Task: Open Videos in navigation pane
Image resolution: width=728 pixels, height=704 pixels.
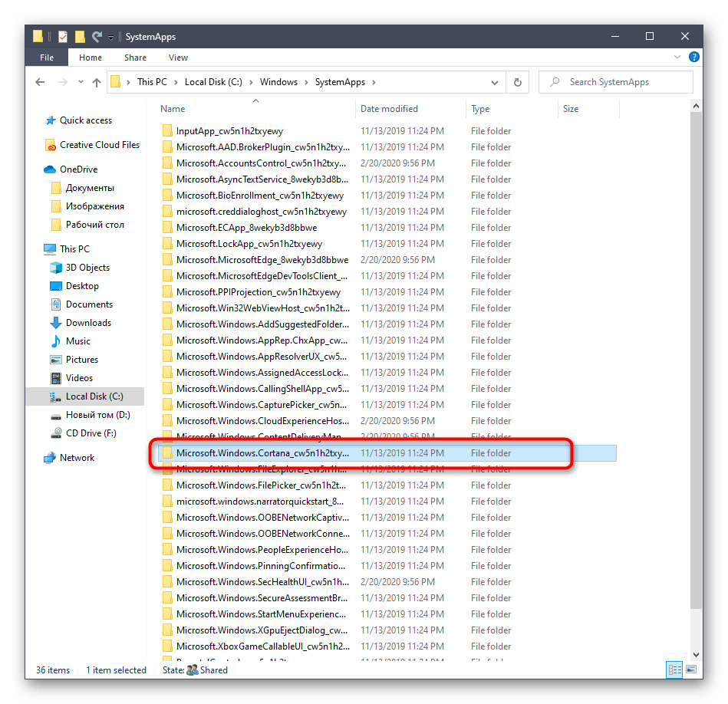Action: 71,378
